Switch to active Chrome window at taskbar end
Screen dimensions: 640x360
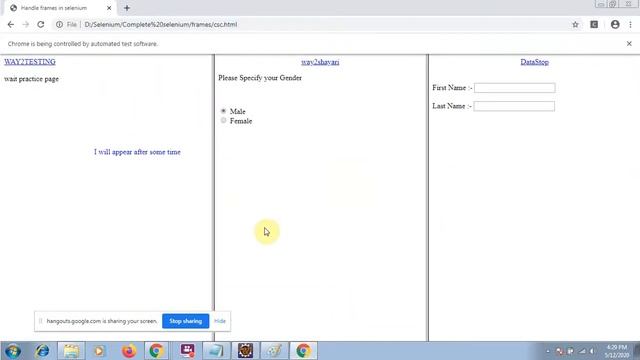(x=303, y=351)
